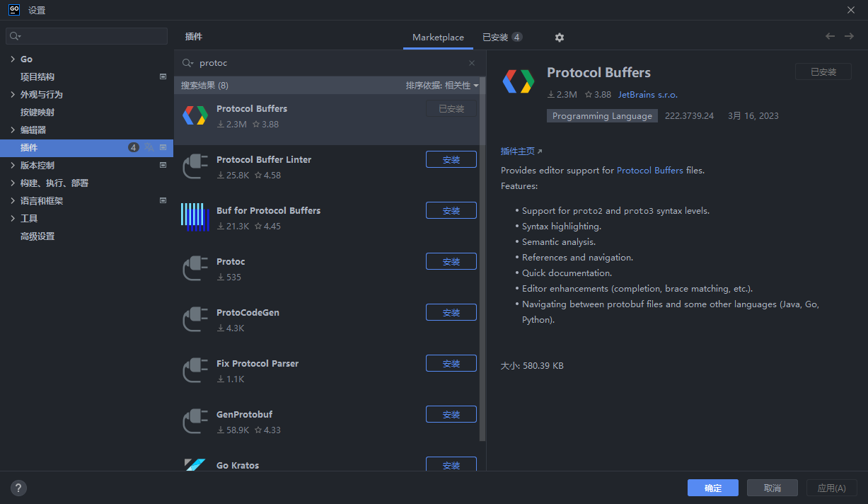This screenshot has width=868, height=504.
Task: Install the Go Kratos plugin
Action: click(451, 464)
